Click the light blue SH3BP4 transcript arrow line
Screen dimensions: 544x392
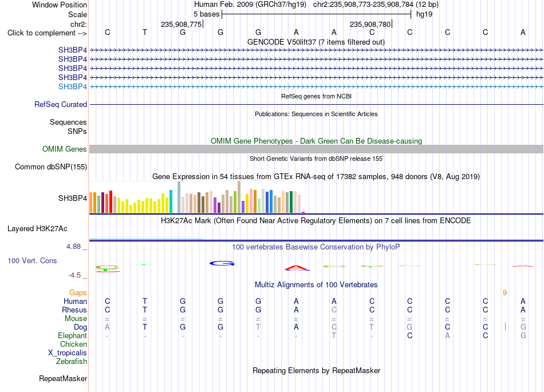click(x=316, y=86)
